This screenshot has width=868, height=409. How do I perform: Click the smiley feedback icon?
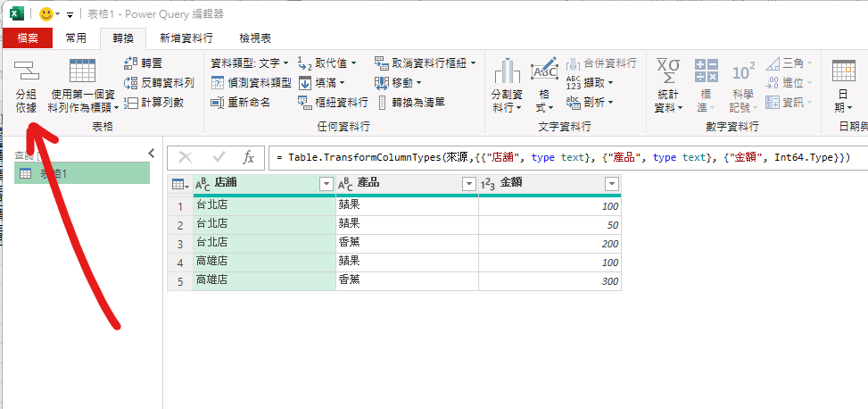point(46,14)
